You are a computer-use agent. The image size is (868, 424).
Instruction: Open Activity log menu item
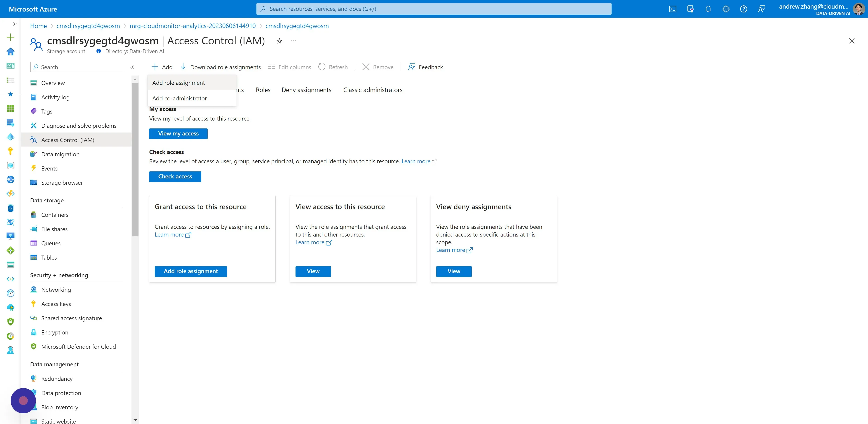77,97
